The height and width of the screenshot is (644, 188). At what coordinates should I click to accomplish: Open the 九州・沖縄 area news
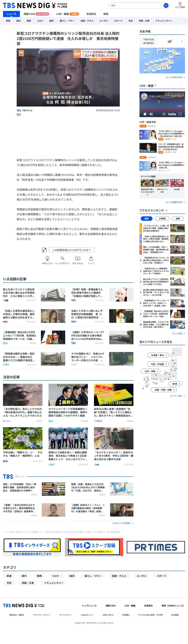pos(151,371)
